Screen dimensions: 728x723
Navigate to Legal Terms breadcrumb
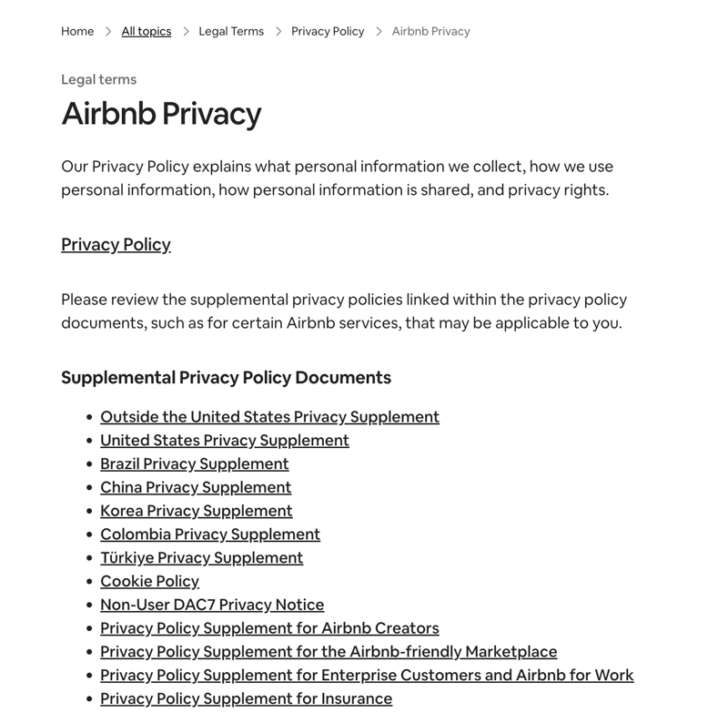pos(231,31)
